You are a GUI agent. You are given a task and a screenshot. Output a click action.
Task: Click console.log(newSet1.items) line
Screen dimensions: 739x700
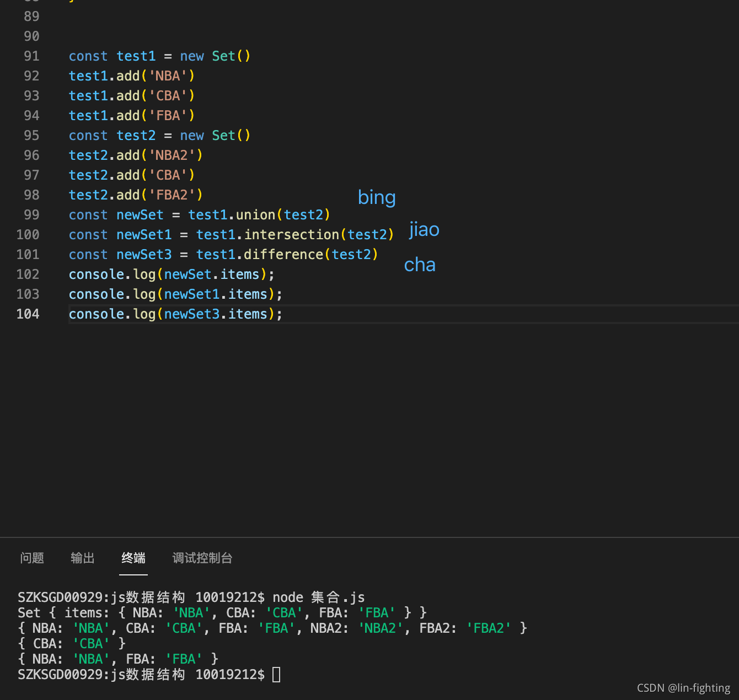coord(175,294)
